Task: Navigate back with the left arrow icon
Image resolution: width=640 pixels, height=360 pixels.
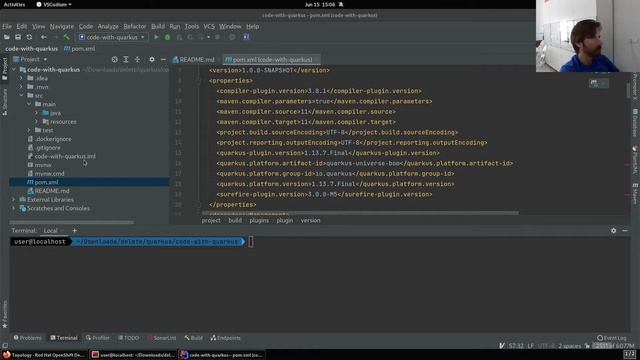Action: pyautogui.click(x=43, y=37)
